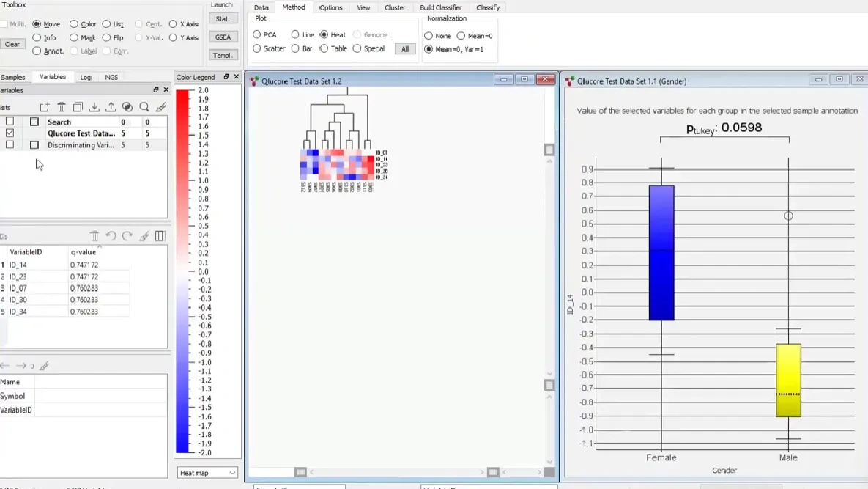Image resolution: width=868 pixels, height=489 pixels.
Task: Undo using the curved arrow icon
Action: tap(112, 235)
